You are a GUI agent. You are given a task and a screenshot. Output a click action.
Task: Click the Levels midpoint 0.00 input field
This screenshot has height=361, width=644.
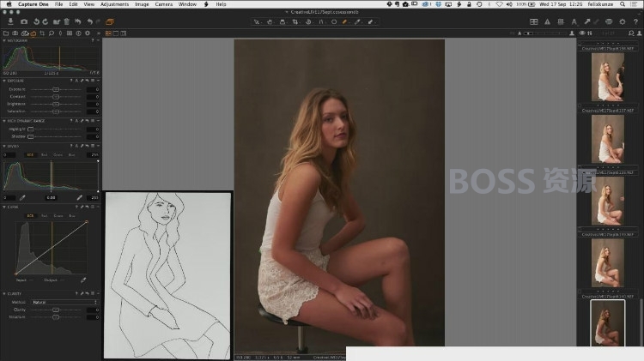51,198
